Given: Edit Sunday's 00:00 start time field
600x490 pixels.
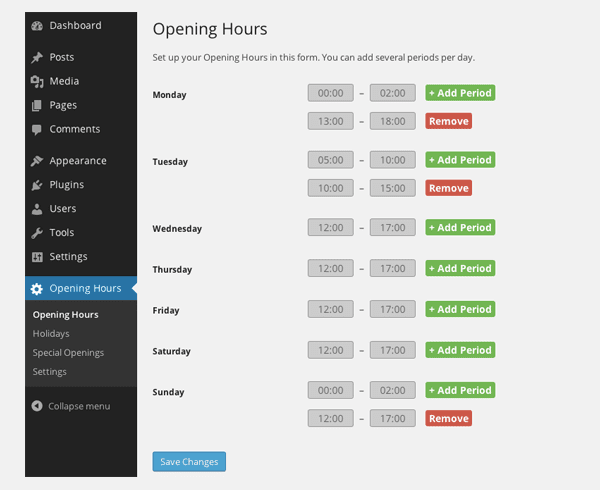Looking at the screenshot, I should click(x=331, y=391).
